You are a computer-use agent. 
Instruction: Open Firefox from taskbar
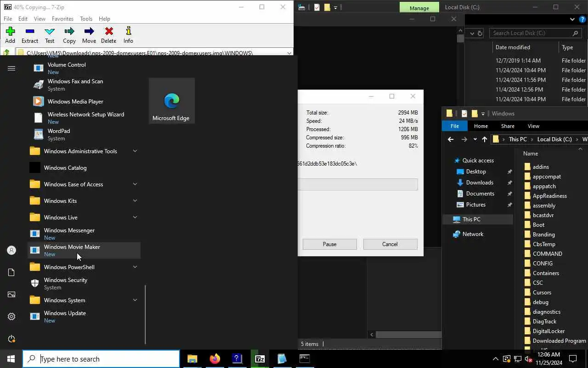coord(215,359)
